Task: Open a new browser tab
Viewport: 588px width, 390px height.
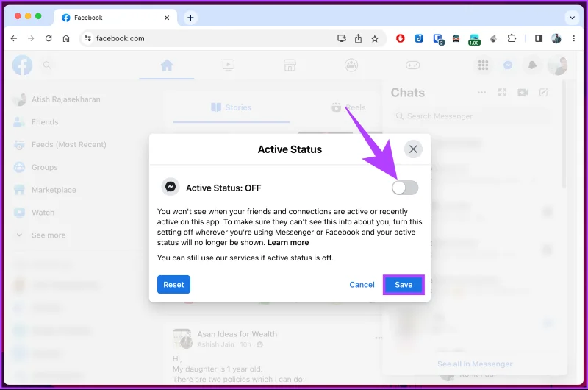Action: pos(190,18)
